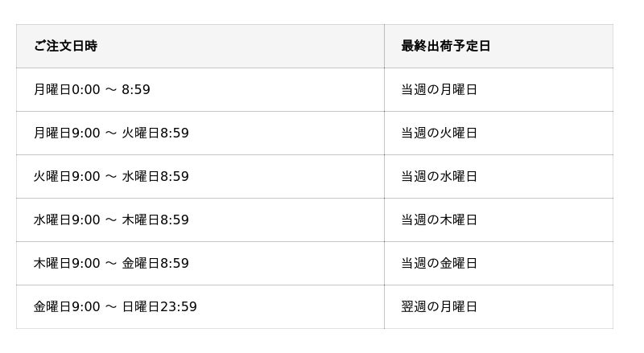The height and width of the screenshot is (353, 644).
Task: Click the first 当週の月曜日 shipping cell
Action: [x=440, y=90]
